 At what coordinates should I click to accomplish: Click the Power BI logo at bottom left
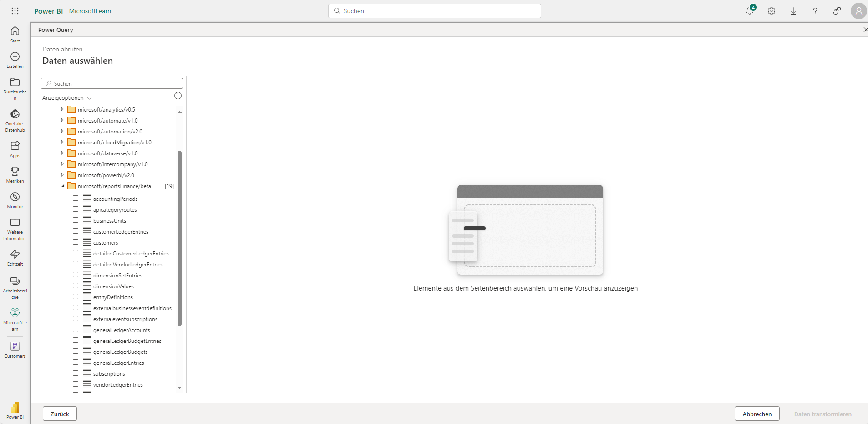coord(15,407)
